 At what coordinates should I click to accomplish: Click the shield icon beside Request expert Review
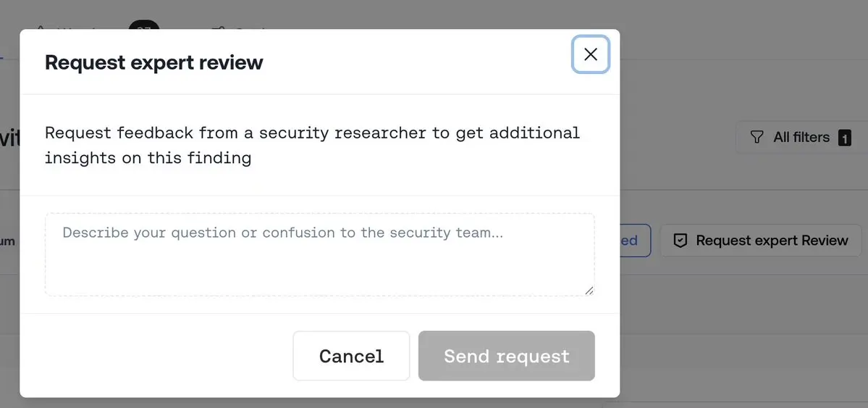click(x=680, y=241)
